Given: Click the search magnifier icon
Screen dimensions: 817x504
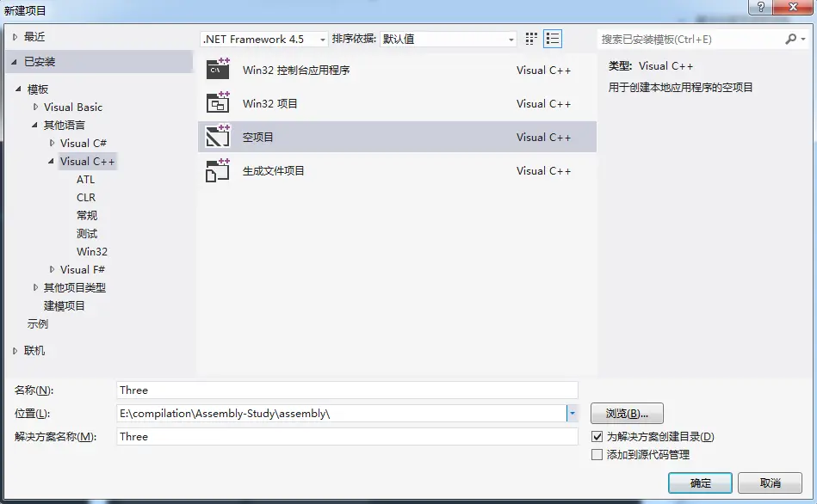Looking at the screenshot, I should (x=790, y=39).
